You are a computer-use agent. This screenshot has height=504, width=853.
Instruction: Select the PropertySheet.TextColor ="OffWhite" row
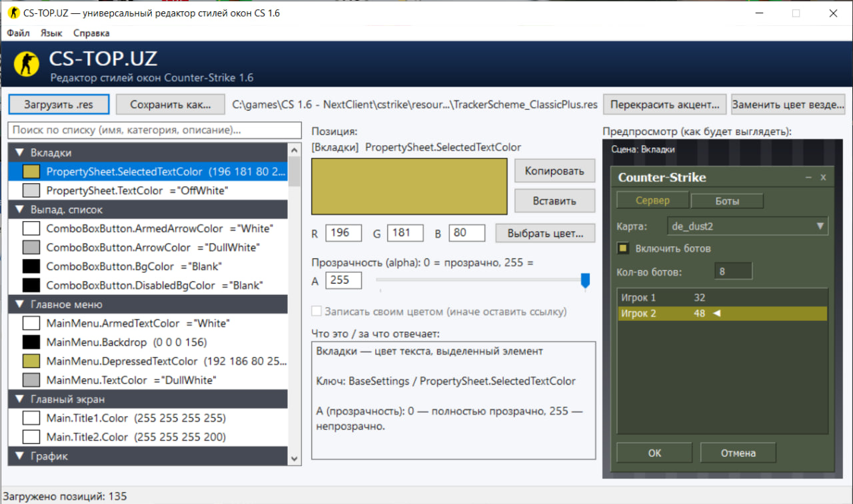[x=148, y=190]
